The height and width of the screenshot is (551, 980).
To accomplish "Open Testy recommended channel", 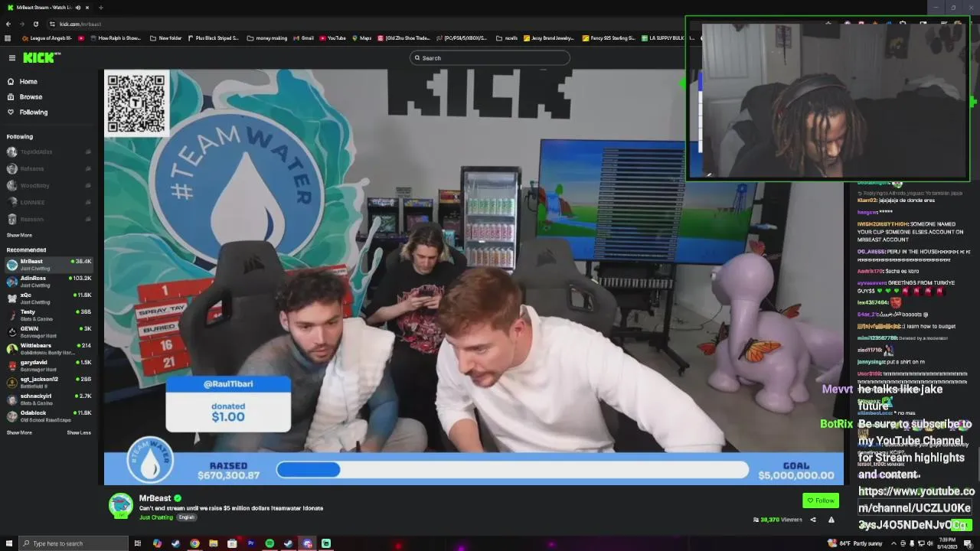I will [49, 315].
